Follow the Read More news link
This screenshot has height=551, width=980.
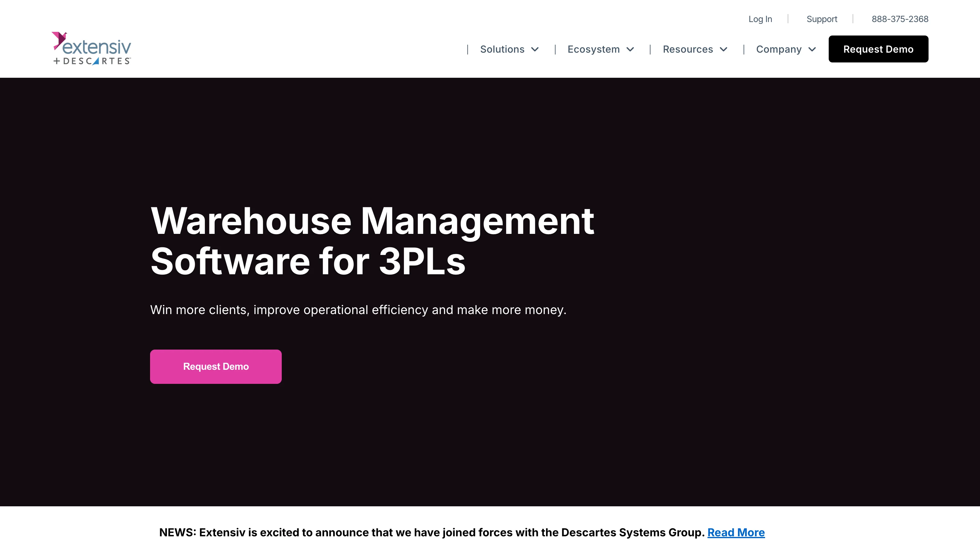point(736,532)
